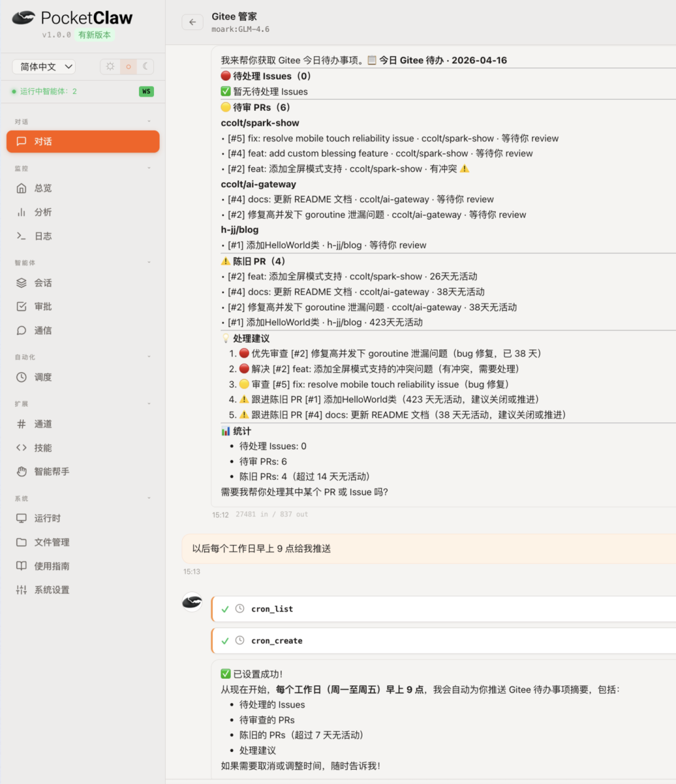This screenshot has height=784, width=676.
Task: Open 日志 logs via terminal icon
Action: point(21,236)
